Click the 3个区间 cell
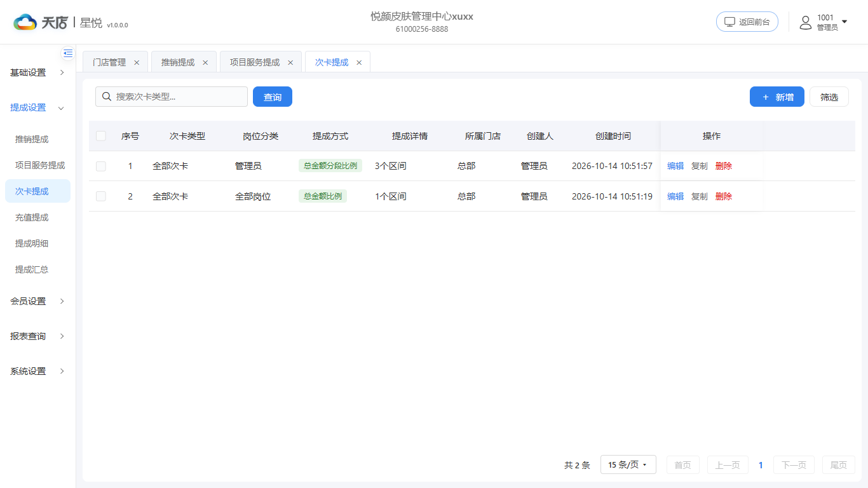Image resolution: width=868 pixels, height=488 pixels. tap(391, 166)
